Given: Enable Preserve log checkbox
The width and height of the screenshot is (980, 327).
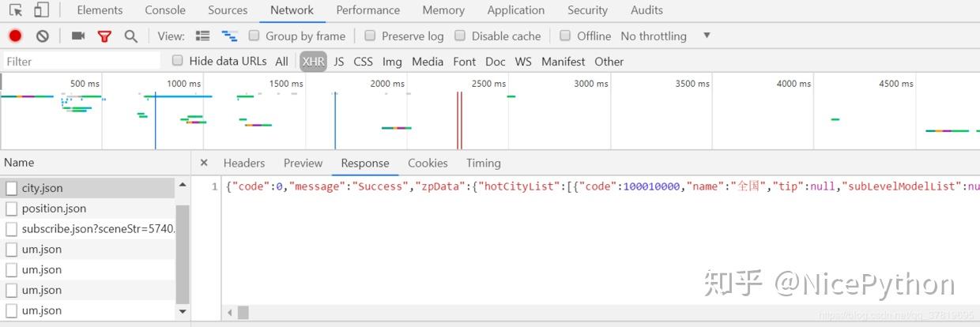Looking at the screenshot, I should click(x=370, y=36).
